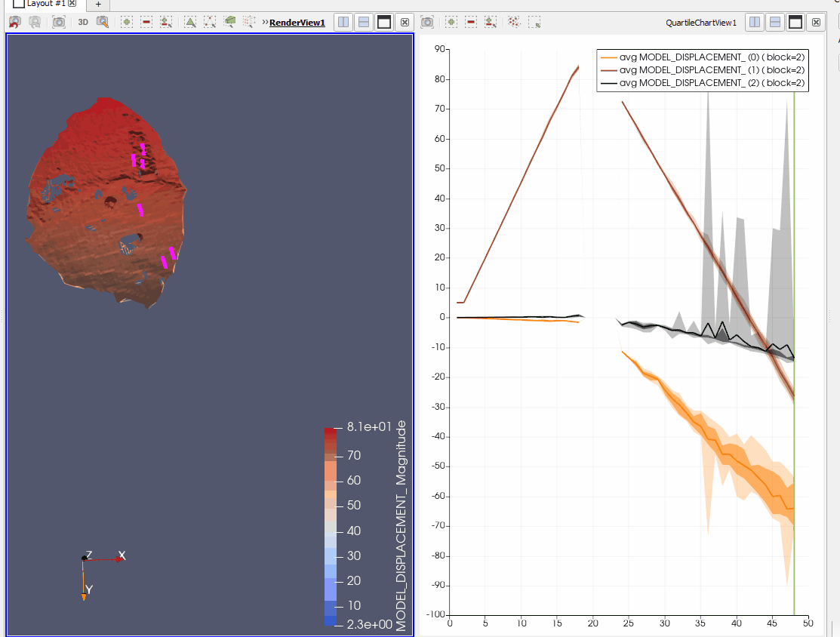Click the orientation axes widget
This screenshot has height=637, width=840.
click(x=102, y=575)
